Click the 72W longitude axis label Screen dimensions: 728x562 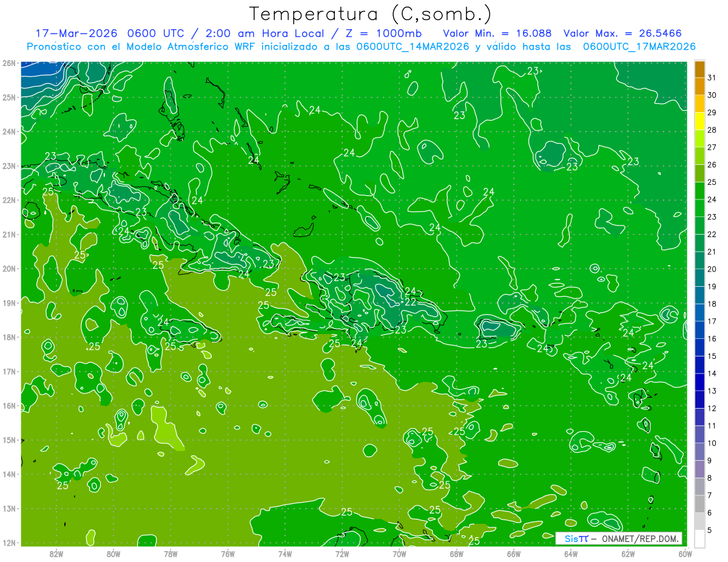[x=342, y=554]
